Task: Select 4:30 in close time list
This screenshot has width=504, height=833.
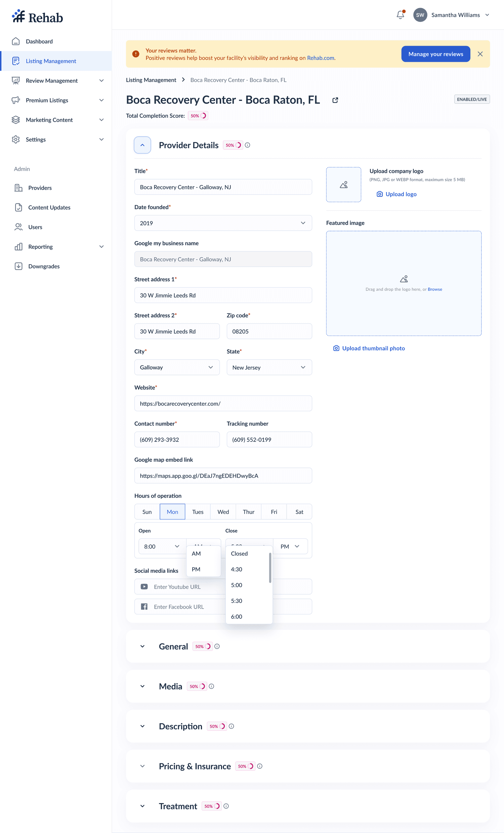Action: [248, 569]
